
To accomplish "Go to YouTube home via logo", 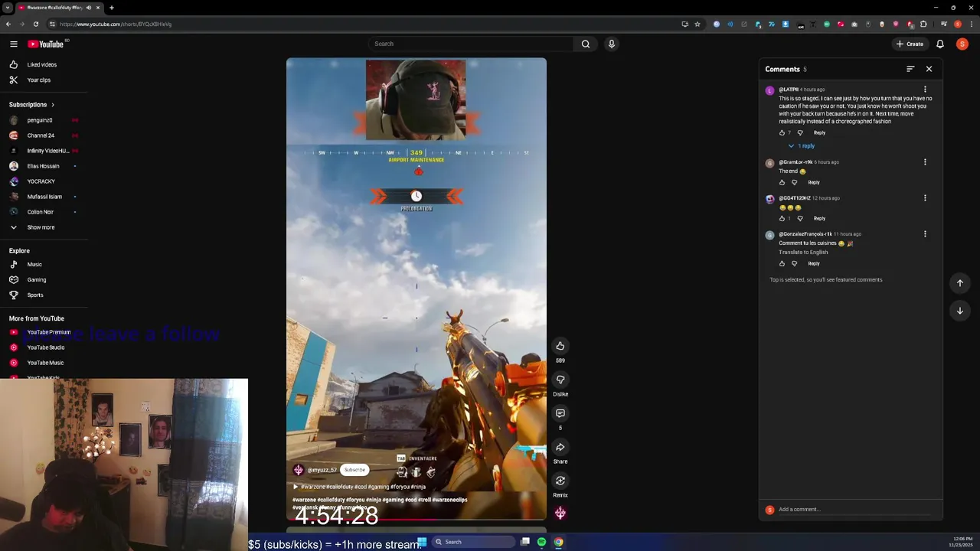I will click(x=46, y=44).
